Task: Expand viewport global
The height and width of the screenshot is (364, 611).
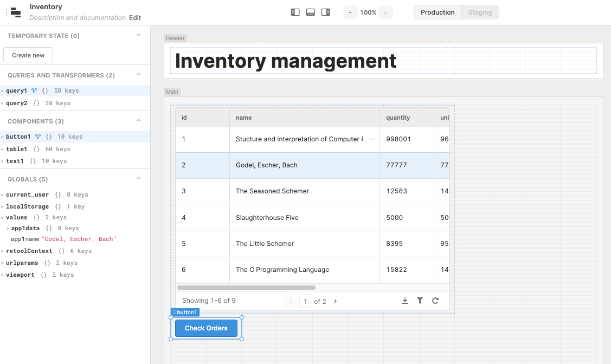Action: [2, 275]
